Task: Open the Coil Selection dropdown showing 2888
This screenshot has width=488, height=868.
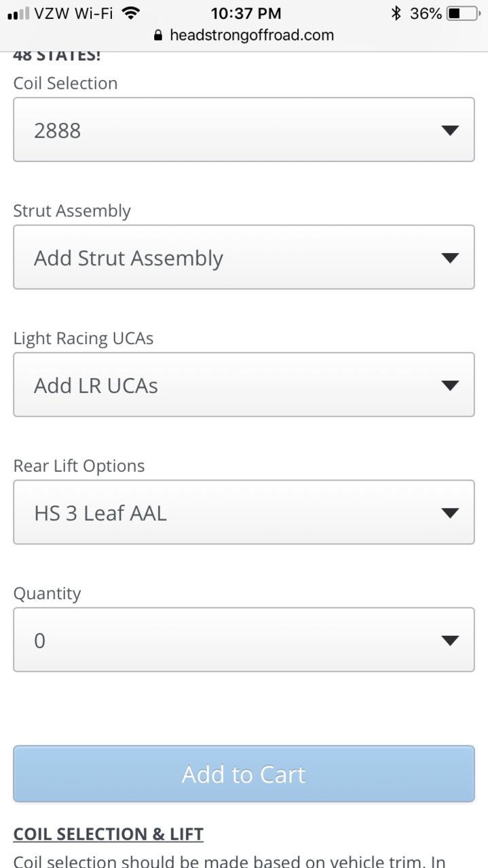Action: (244, 130)
